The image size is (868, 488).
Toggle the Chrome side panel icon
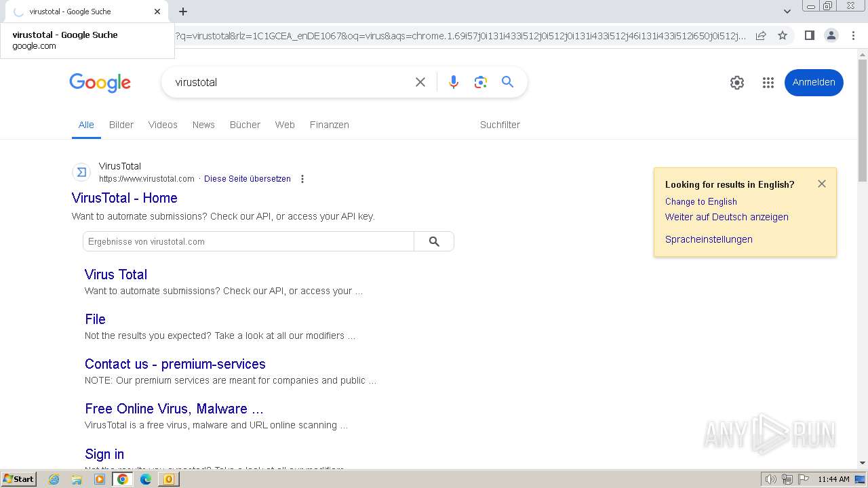click(809, 35)
